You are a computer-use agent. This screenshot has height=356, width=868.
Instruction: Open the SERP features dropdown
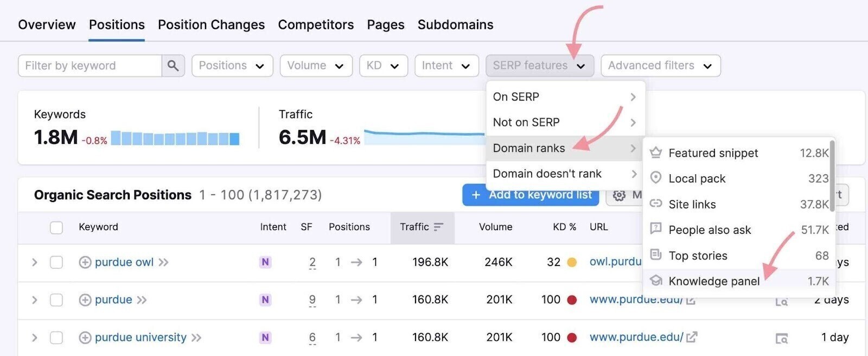(x=539, y=66)
